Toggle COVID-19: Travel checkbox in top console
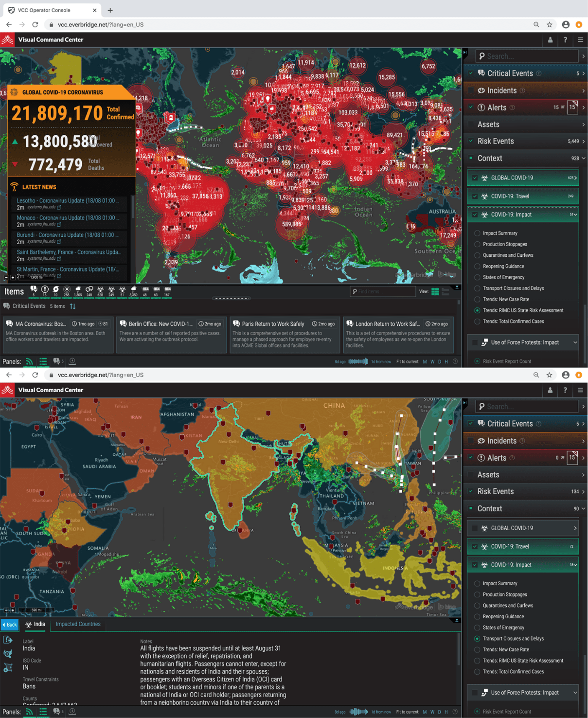Image resolution: width=588 pixels, height=718 pixels. tap(475, 197)
